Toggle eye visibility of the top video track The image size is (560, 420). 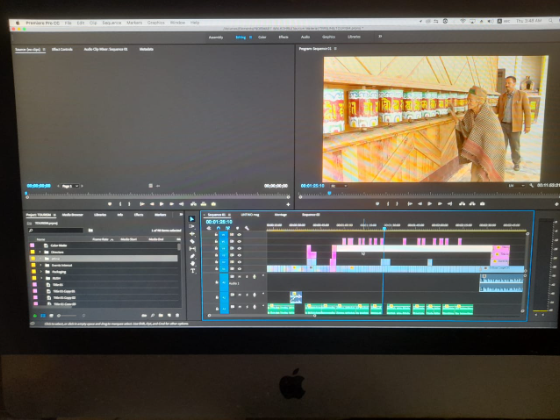239,235
